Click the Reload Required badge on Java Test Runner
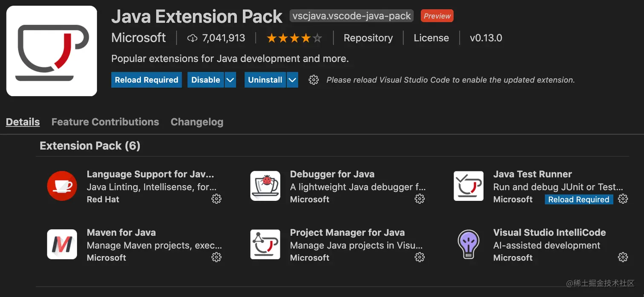The height and width of the screenshot is (297, 644). pyautogui.click(x=579, y=199)
